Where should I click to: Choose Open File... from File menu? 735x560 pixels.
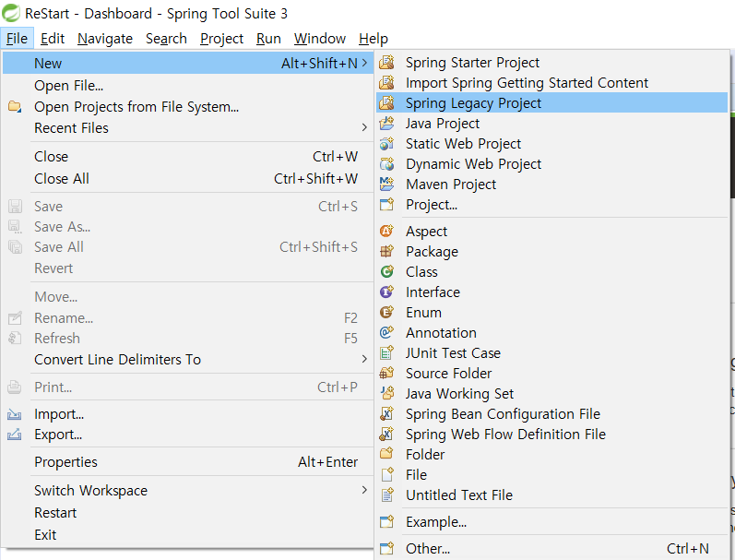pyautogui.click(x=187, y=86)
